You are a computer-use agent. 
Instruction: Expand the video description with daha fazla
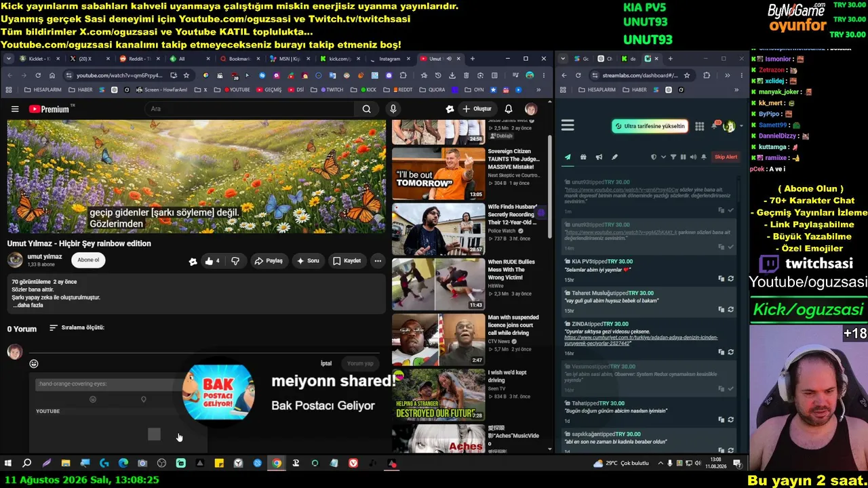pos(28,305)
